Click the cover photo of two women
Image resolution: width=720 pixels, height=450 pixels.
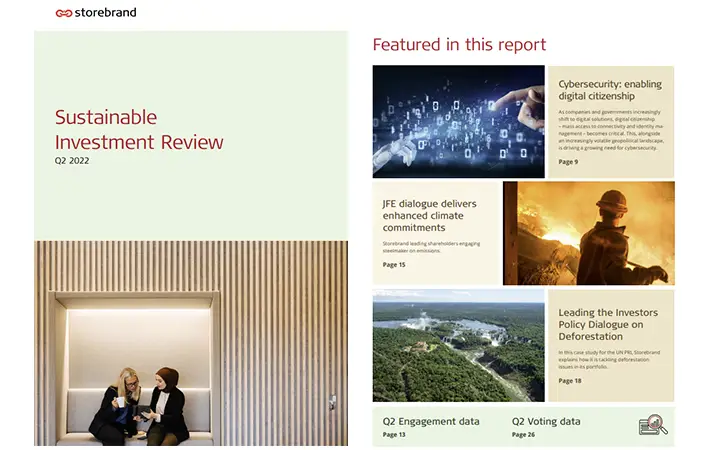point(191,343)
